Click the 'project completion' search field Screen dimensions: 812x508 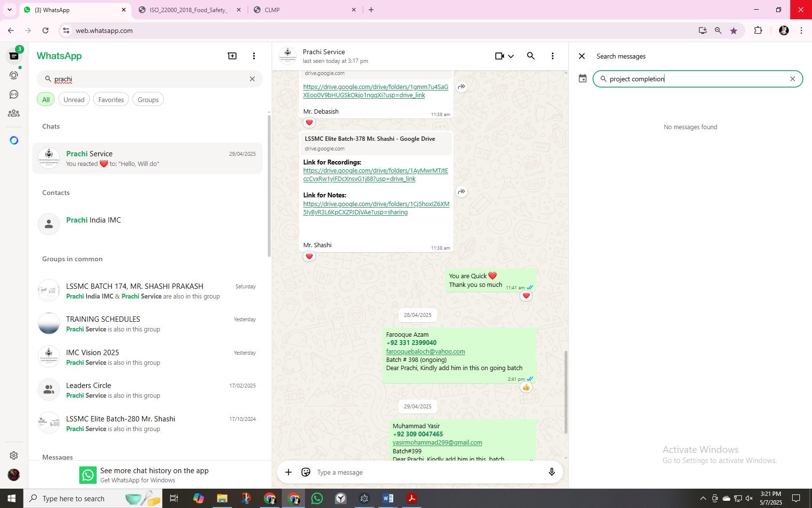(697, 79)
